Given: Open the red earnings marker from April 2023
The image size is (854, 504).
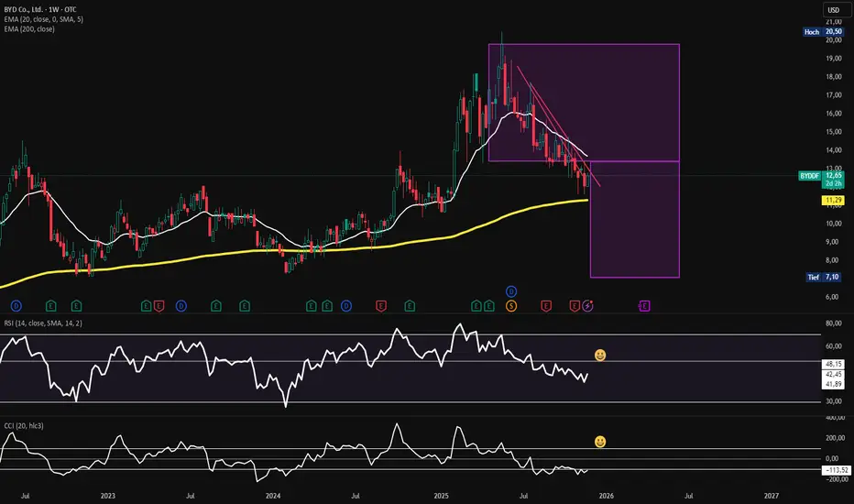Looking at the screenshot, I should 159,306.
